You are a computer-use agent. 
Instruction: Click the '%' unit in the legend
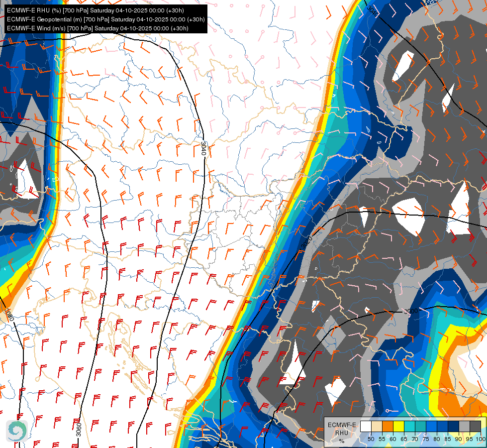coord(342,442)
